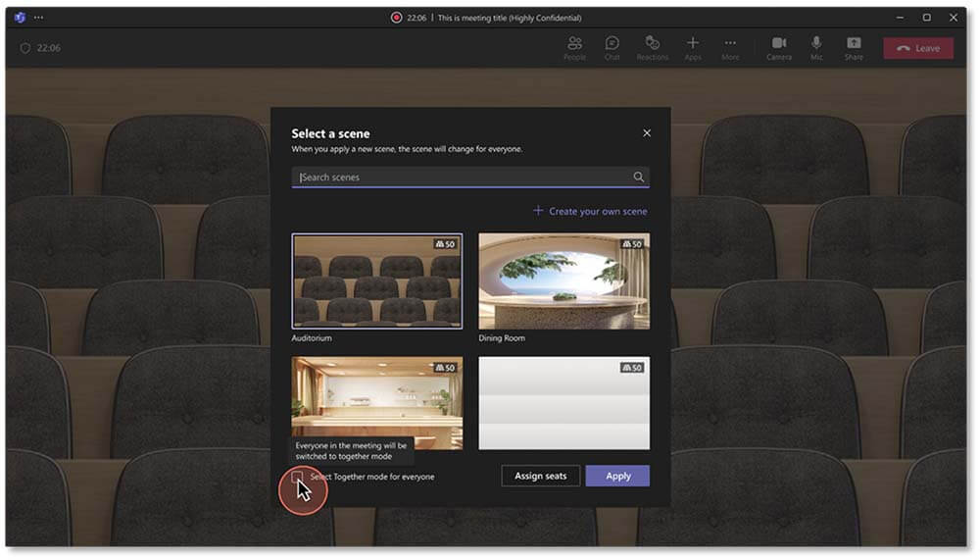Screen dimensions: 980x560
Task: Select the Dining Room scene thumbnail
Action: (x=563, y=280)
